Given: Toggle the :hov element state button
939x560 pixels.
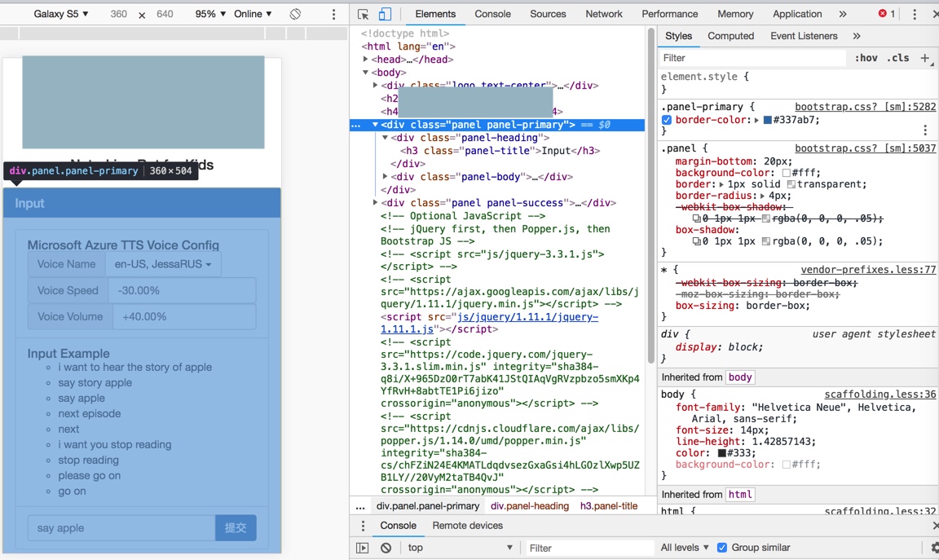Looking at the screenshot, I should tap(866, 58).
